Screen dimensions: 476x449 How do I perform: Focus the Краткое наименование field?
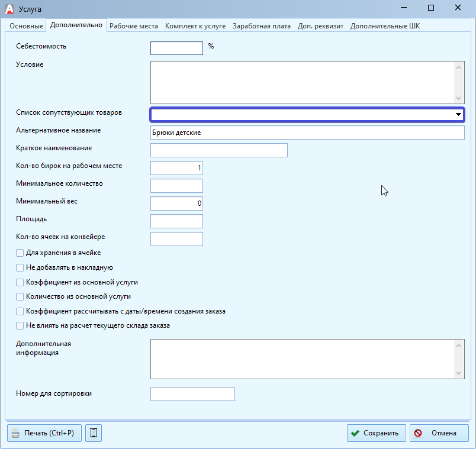(219, 150)
